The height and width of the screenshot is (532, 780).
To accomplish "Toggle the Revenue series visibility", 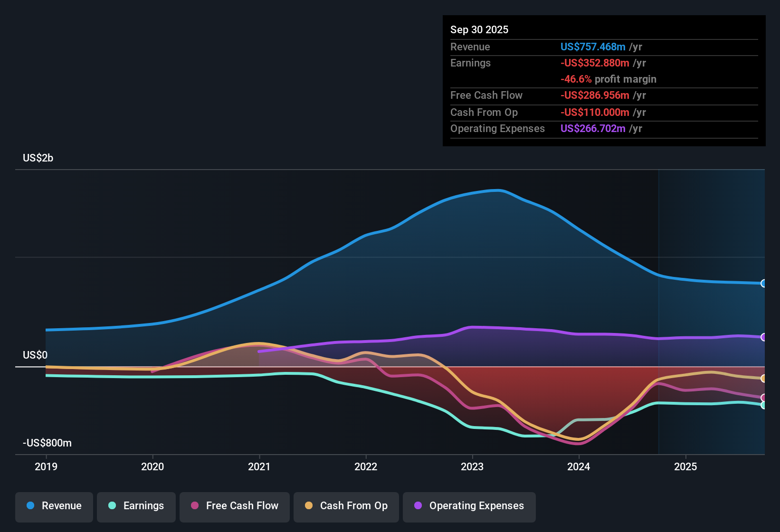I will point(54,506).
